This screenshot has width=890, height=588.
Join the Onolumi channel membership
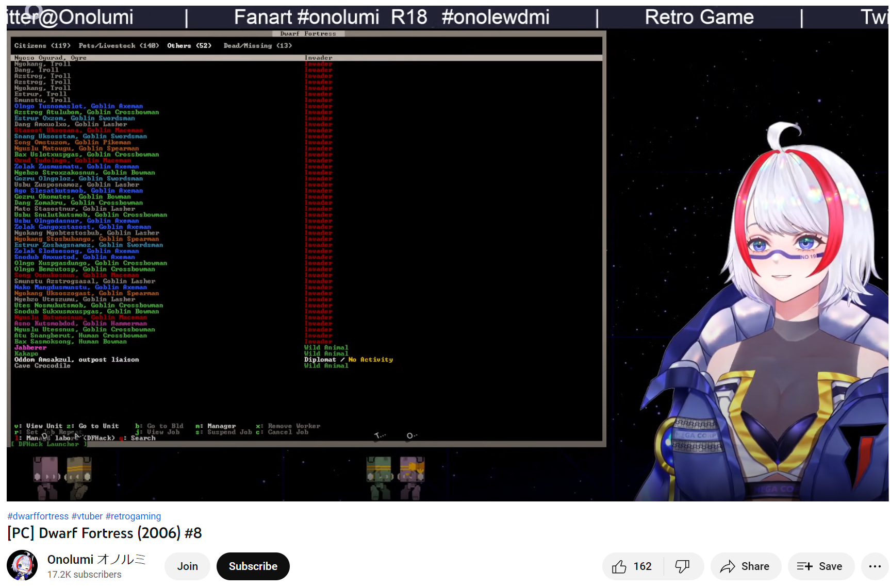(188, 566)
